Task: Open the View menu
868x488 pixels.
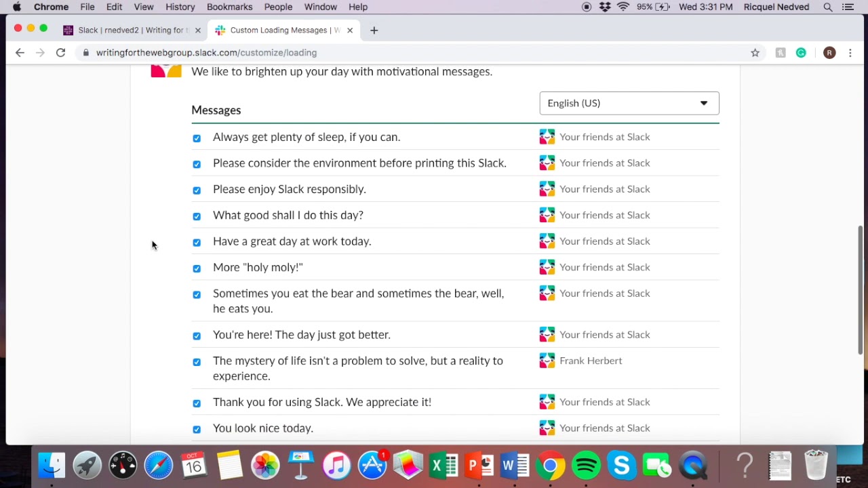Action: [x=144, y=7]
